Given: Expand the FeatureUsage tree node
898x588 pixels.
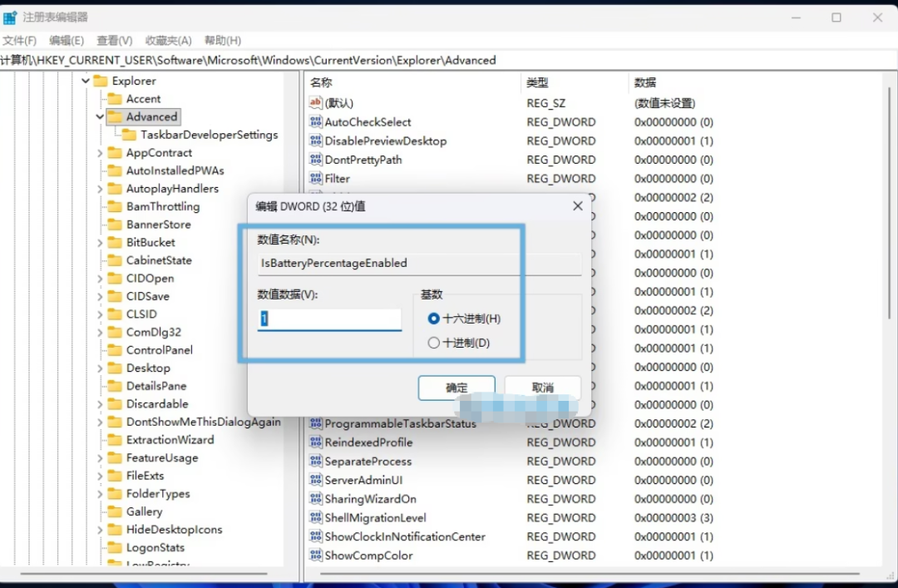Looking at the screenshot, I should coord(100,458).
